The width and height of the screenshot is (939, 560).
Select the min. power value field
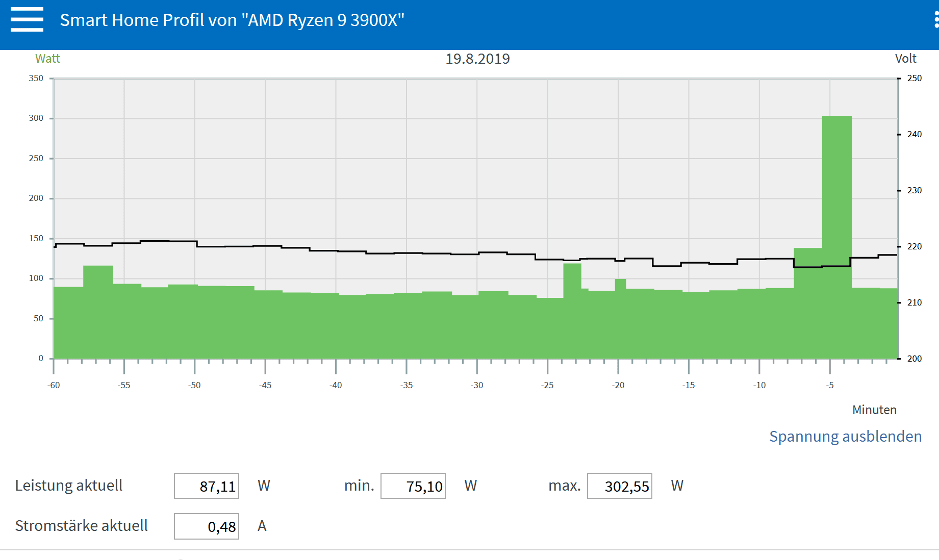[x=413, y=486]
